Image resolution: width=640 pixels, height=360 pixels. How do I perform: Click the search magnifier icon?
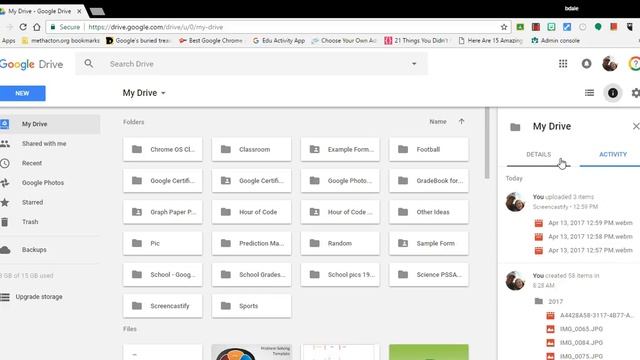(x=89, y=64)
